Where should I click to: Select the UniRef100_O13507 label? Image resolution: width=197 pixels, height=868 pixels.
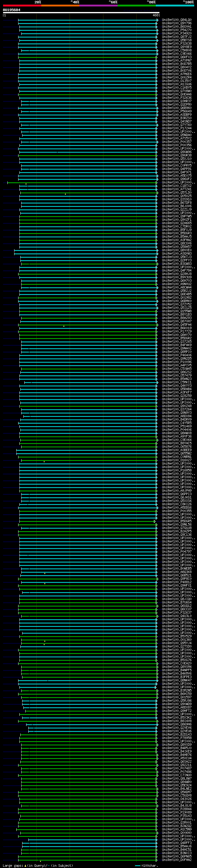176,81
